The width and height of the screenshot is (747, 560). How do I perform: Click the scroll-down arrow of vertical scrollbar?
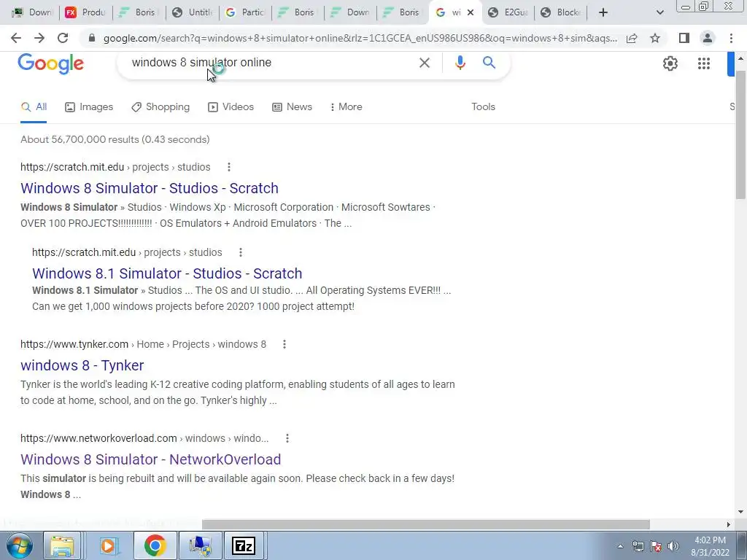[x=740, y=512]
